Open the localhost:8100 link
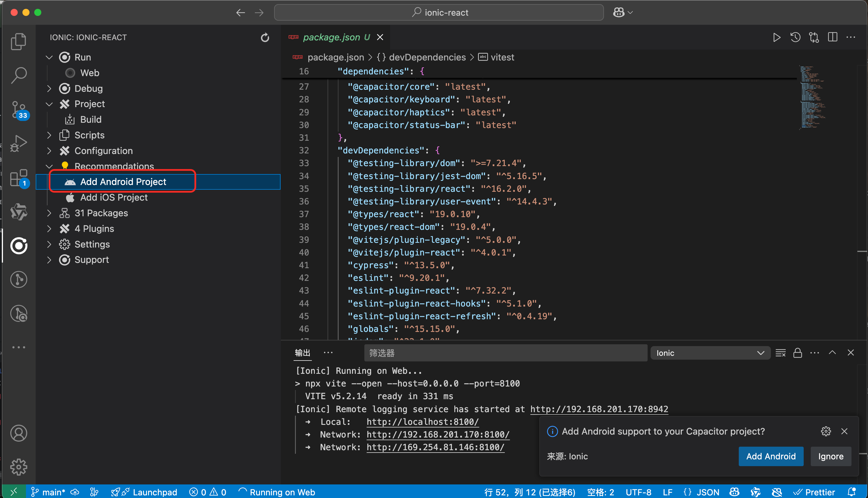 point(422,422)
